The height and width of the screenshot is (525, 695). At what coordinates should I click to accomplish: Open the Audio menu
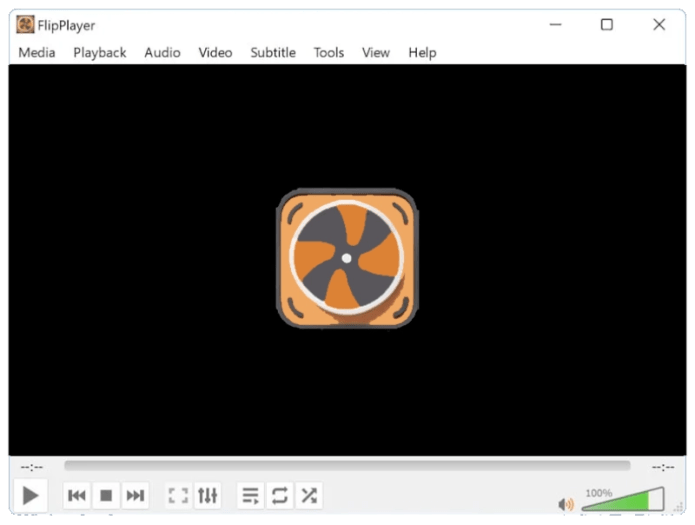click(x=162, y=52)
